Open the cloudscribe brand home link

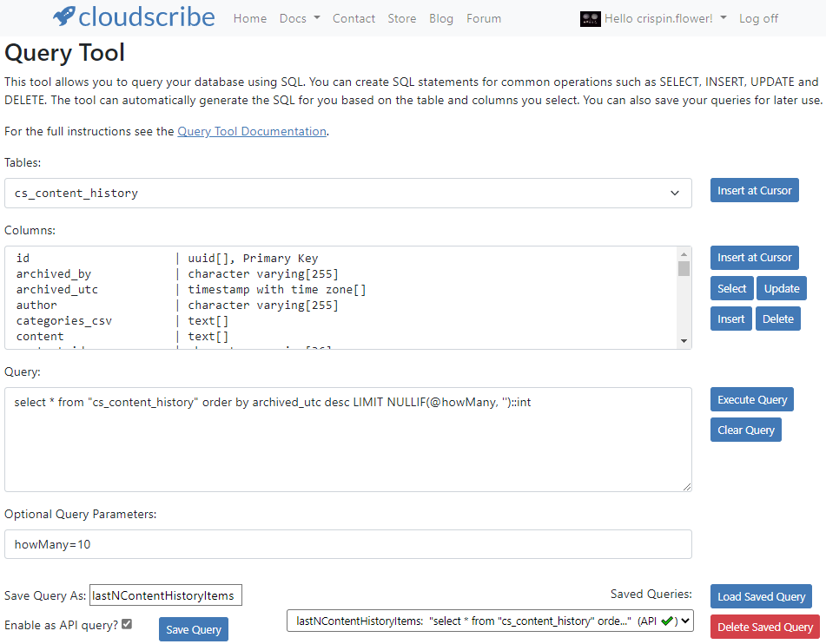point(134,16)
